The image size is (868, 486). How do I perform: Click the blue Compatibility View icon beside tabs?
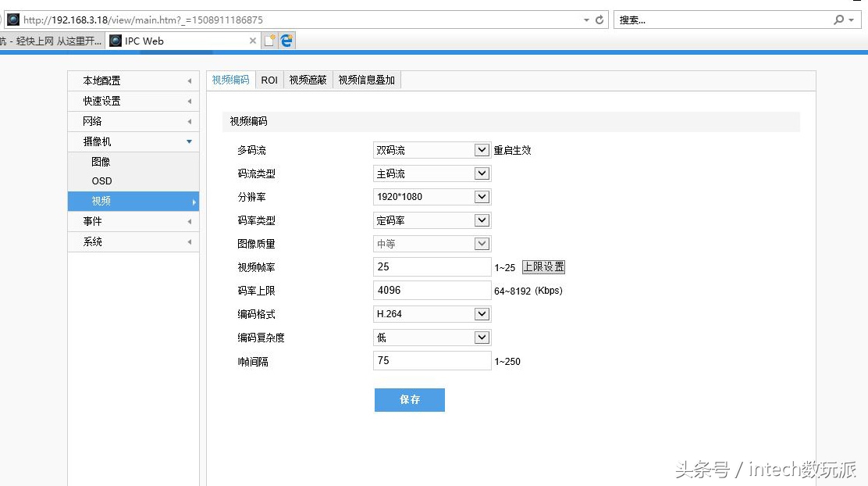click(x=284, y=40)
